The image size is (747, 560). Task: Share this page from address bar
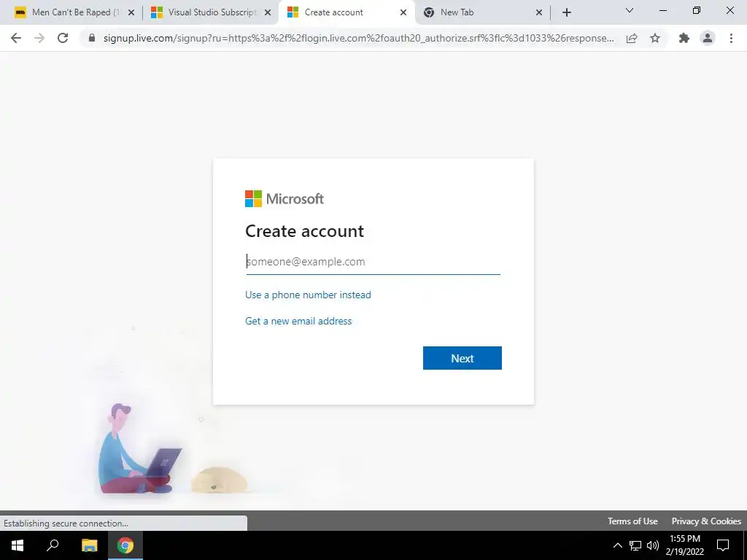point(632,38)
